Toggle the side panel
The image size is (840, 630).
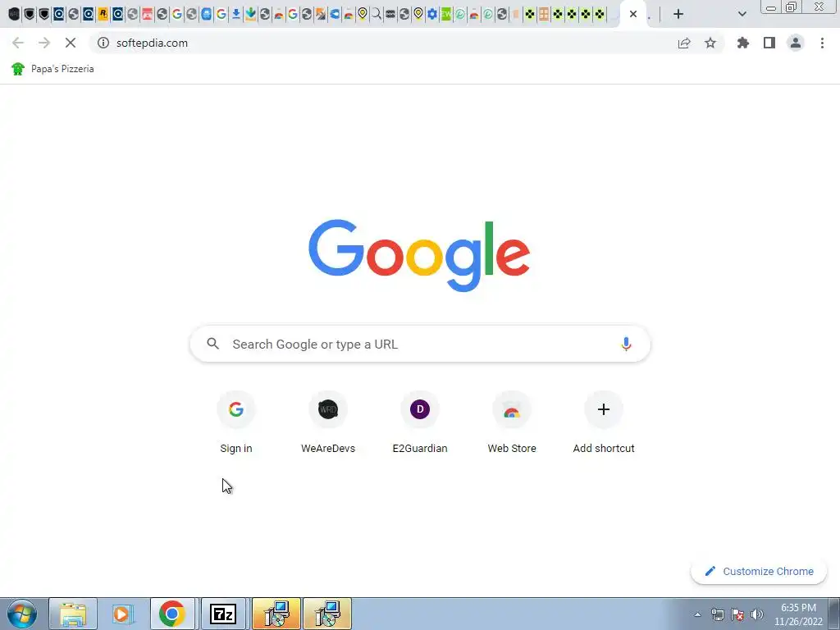click(x=769, y=43)
